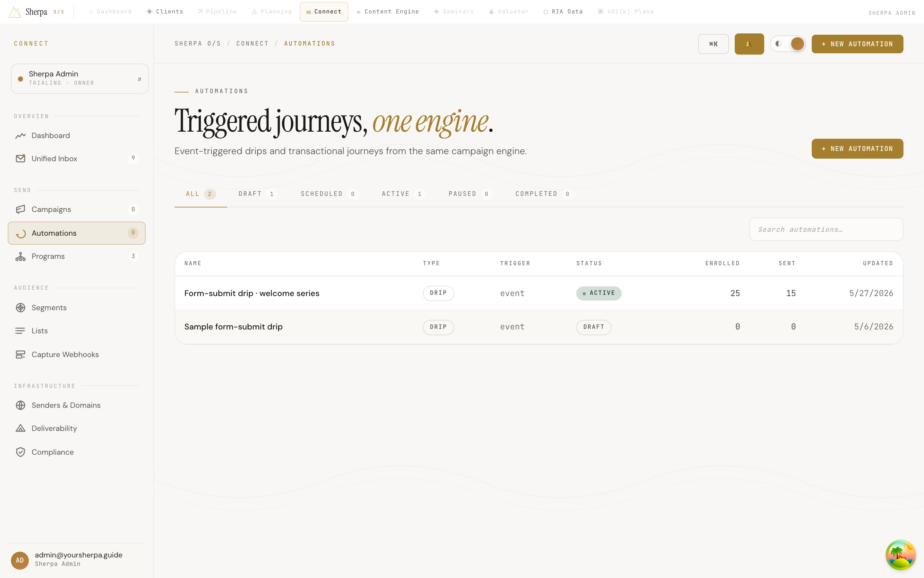Switch to the COMPLETED tab

coord(544,194)
